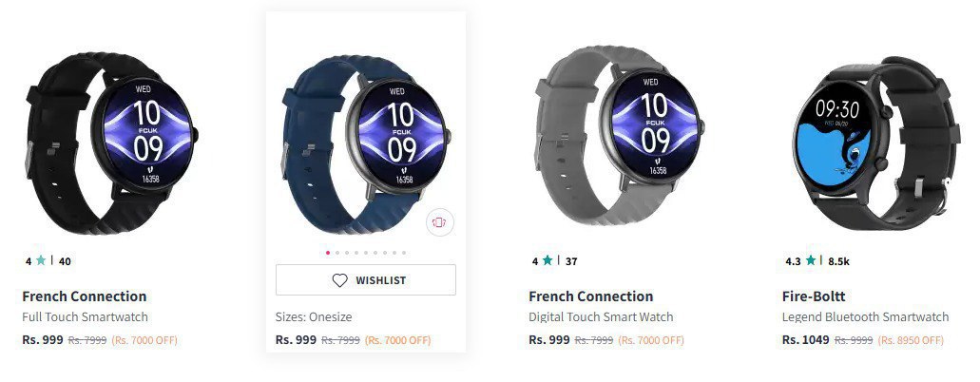Click the 8.5k ratings count
Viewport: 980px width, 382px height.
point(838,261)
